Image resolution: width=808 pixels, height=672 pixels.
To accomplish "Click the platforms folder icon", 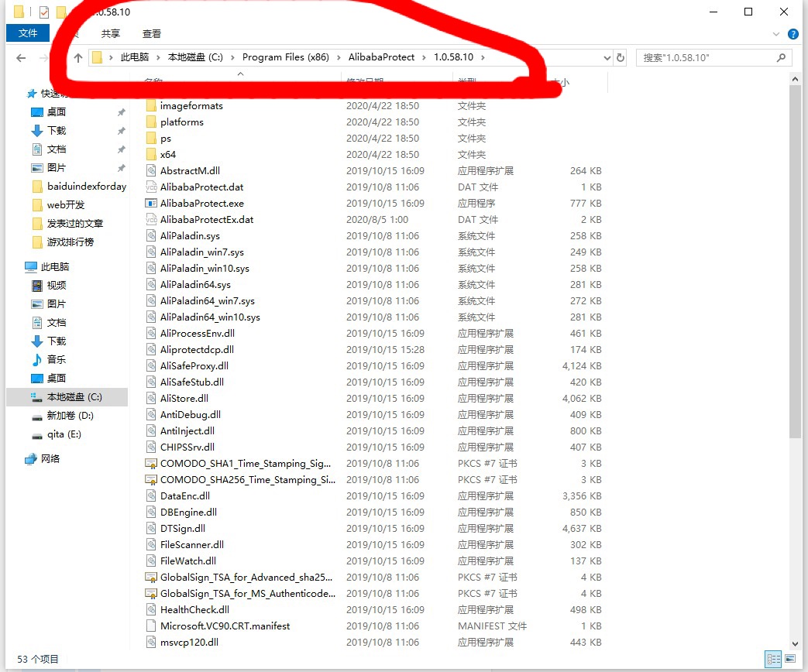I will tap(151, 122).
